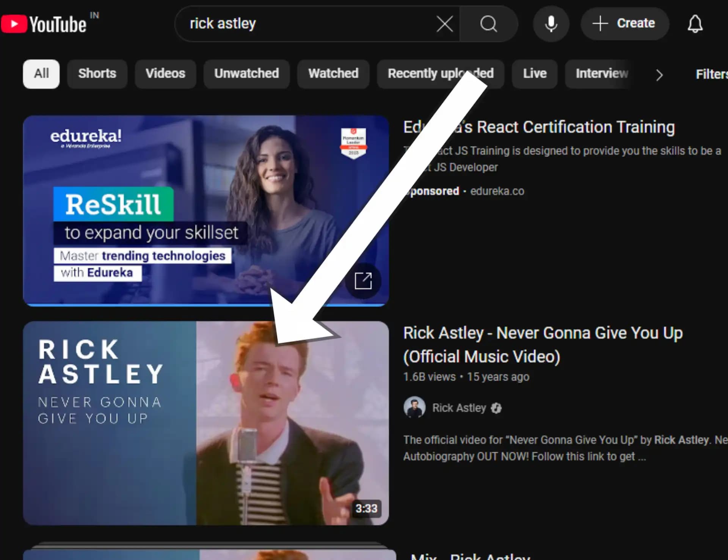This screenshot has width=728, height=560.
Task: Select the Live filter chip
Action: (535, 74)
